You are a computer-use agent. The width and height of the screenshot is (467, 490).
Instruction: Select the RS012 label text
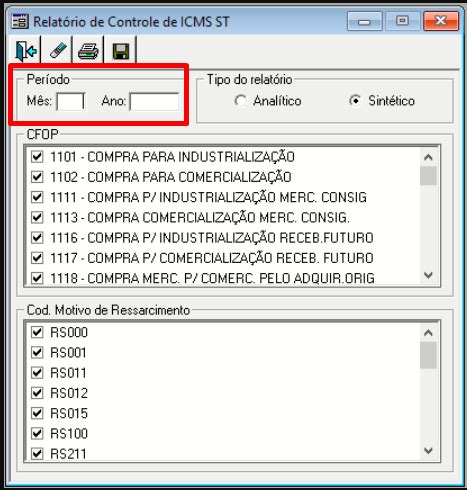pyautogui.click(x=69, y=393)
